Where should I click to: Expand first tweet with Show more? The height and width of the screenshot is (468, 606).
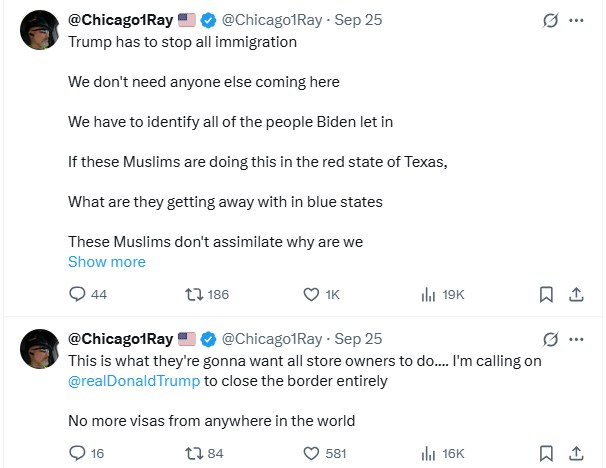click(x=107, y=262)
